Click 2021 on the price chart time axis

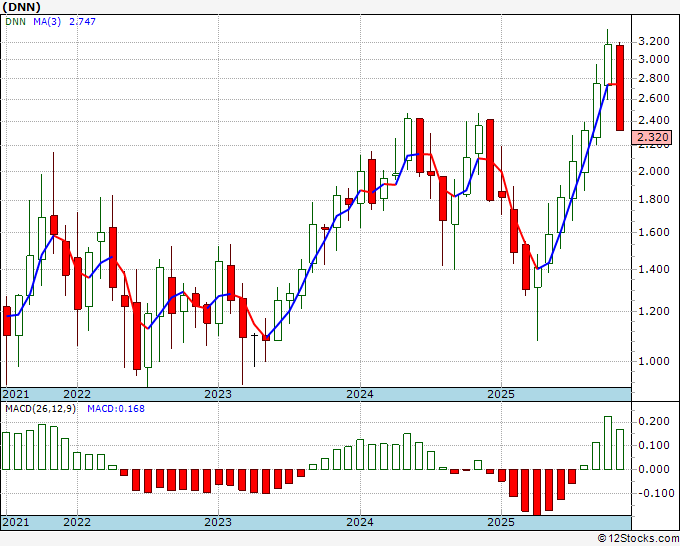click(16, 394)
